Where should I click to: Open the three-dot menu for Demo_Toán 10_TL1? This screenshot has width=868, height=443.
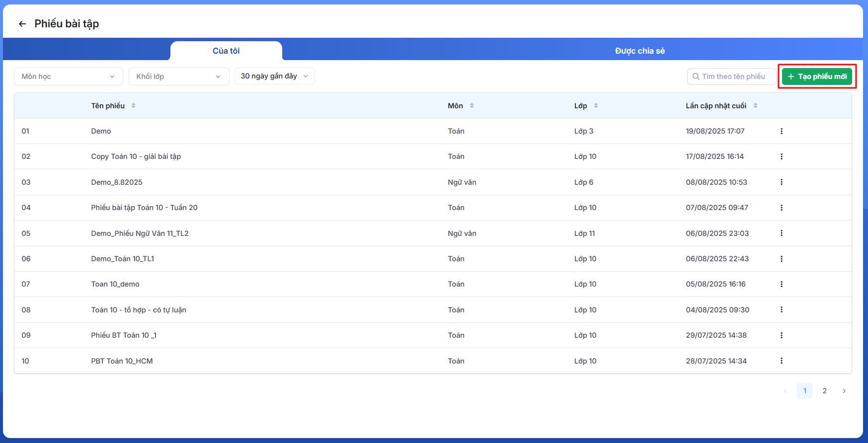(x=781, y=259)
